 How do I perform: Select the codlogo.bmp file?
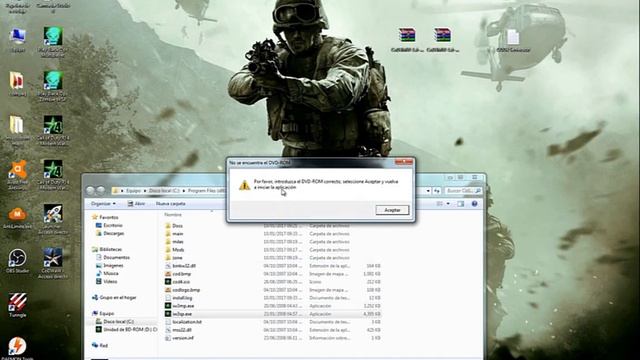182,290
